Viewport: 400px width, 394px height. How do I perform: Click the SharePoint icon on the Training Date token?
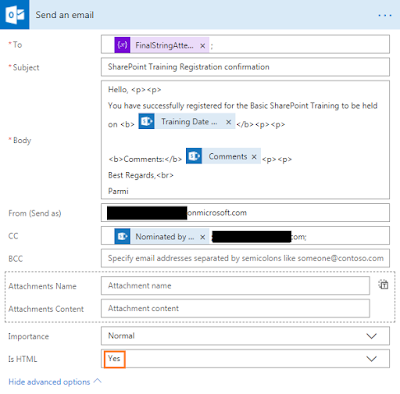click(x=146, y=121)
